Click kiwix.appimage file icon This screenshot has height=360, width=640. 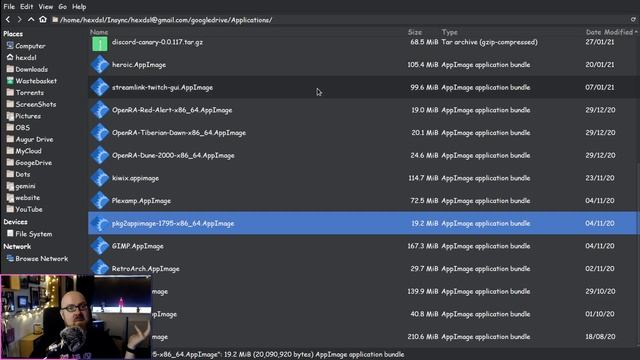click(x=100, y=178)
